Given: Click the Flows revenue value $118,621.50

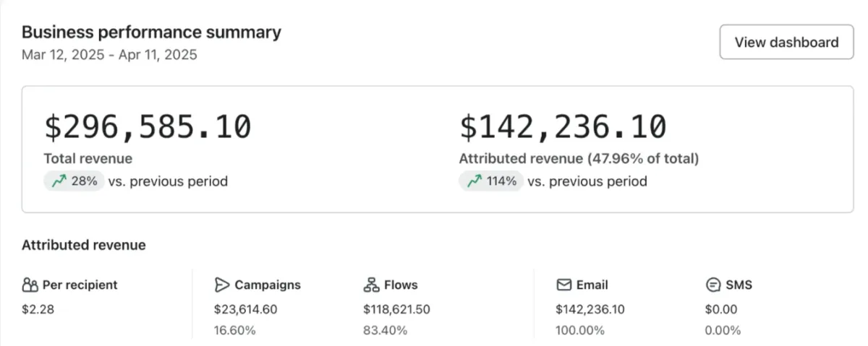Looking at the screenshot, I should (x=397, y=309).
